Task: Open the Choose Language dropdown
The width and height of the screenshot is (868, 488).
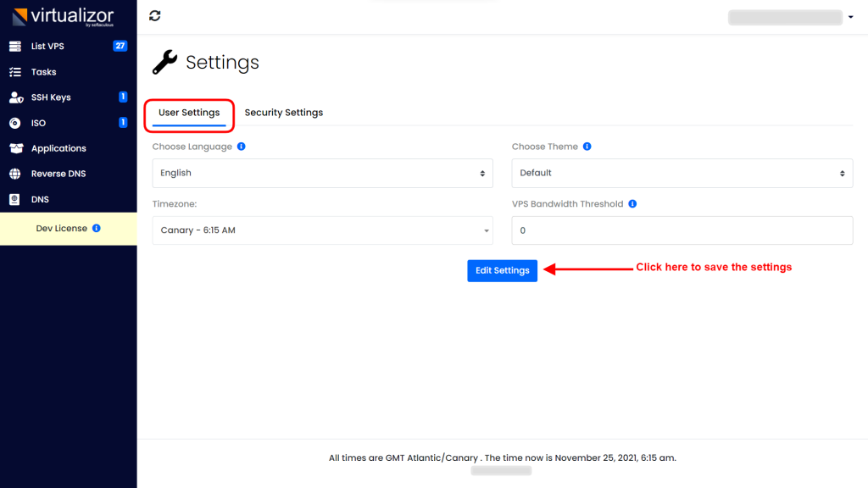Action: (322, 173)
